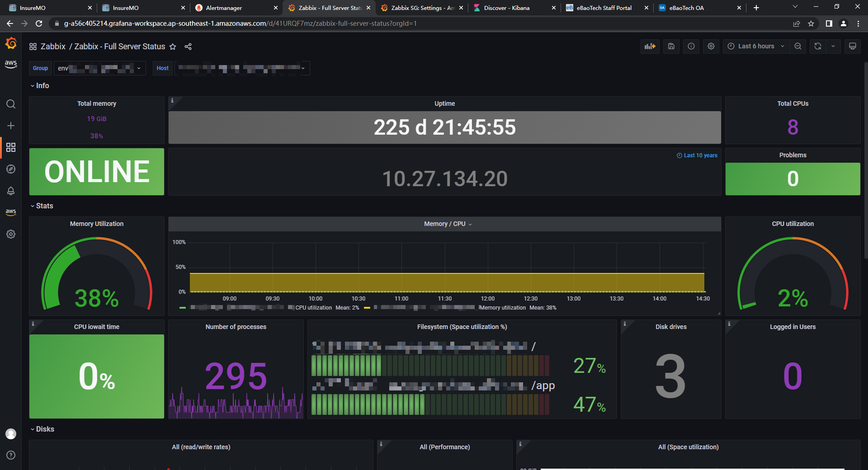Zoom out time range with magnifier icon
Viewport: 868px width, 470px height.
[x=798, y=46]
